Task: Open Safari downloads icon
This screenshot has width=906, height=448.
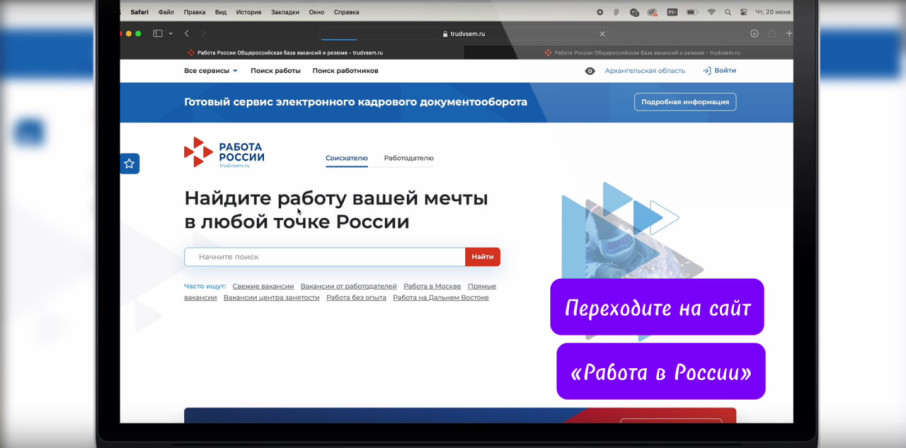Action: point(754,34)
